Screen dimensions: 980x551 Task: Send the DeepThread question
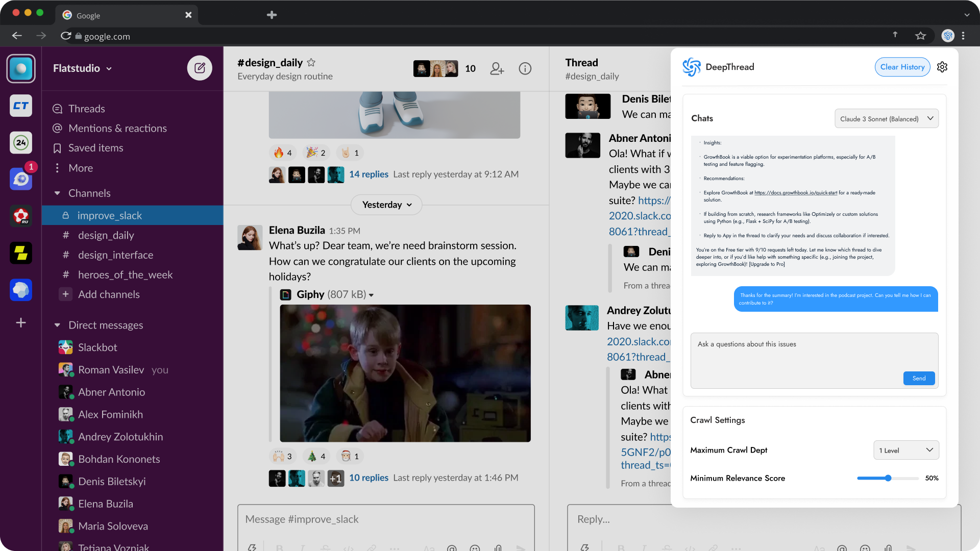pos(919,378)
